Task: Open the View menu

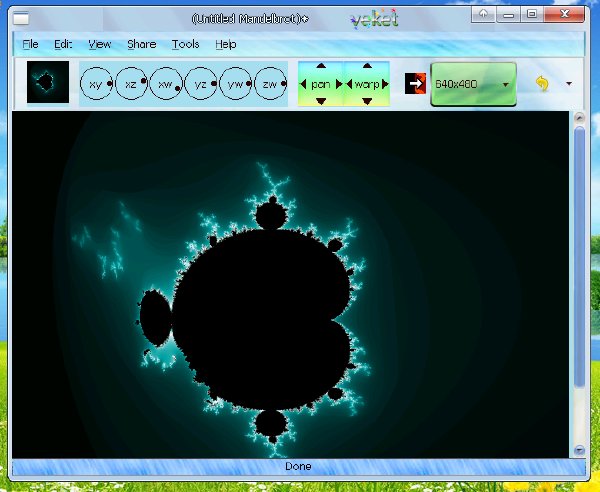Action: click(99, 44)
